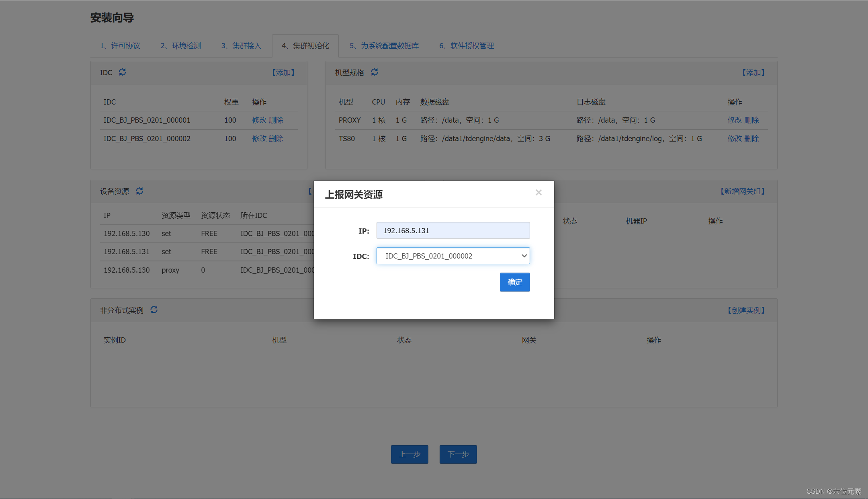Refresh the IDC panel list
Image resolution: width=868 pixels, height=499 pixels.
click(x=123, y=72)
